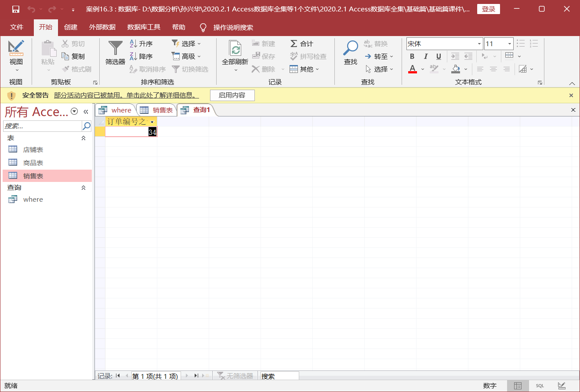Viewport: 580px width, 392px height.
Task: Sort ascending with 升序
Action: pos(141,44)
